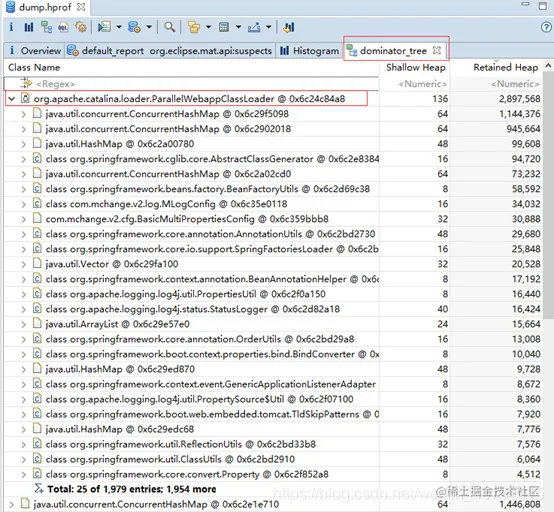Click the Class Name Regex filter field
This screenshot has width=554, height=512.
(x=191, y=84)
